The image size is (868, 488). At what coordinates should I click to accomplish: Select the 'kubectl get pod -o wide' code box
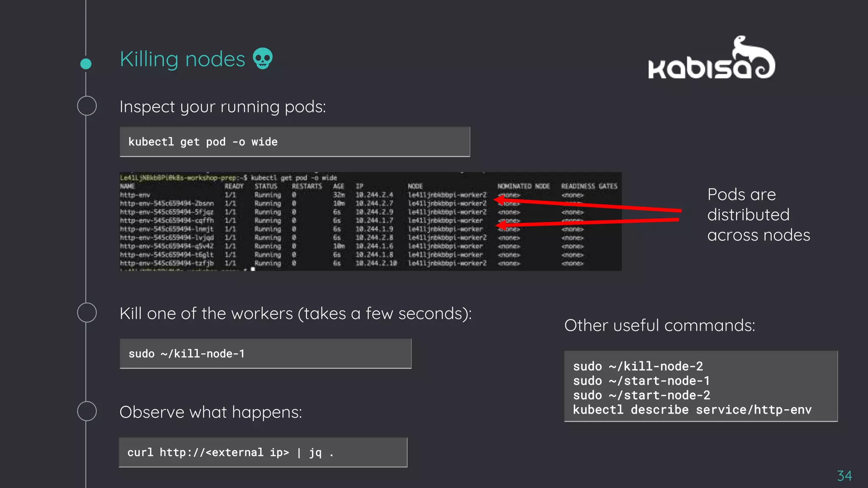tap(295, 142)
